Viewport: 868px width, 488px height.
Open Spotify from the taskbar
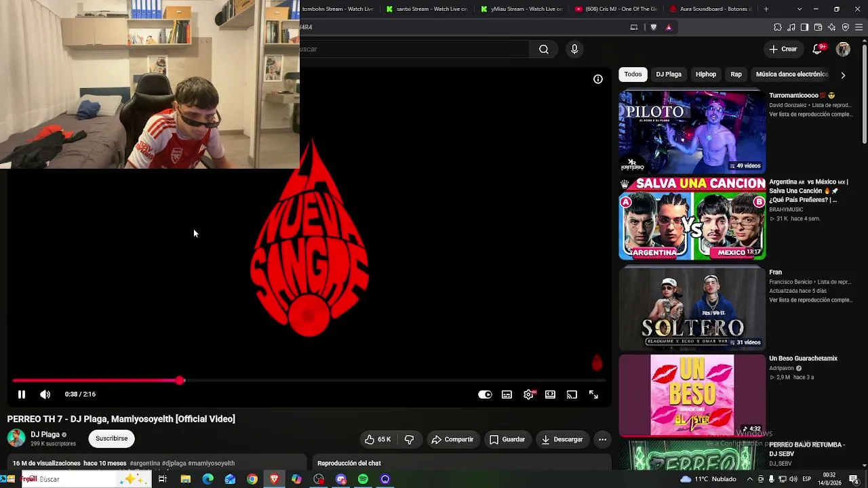[363, 479]
